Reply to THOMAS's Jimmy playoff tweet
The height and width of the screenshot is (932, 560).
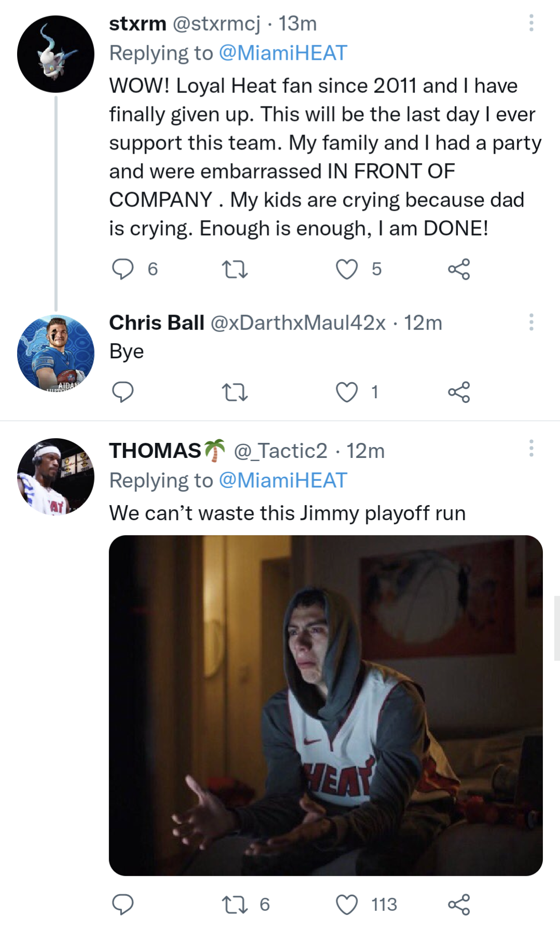point(123,904)
